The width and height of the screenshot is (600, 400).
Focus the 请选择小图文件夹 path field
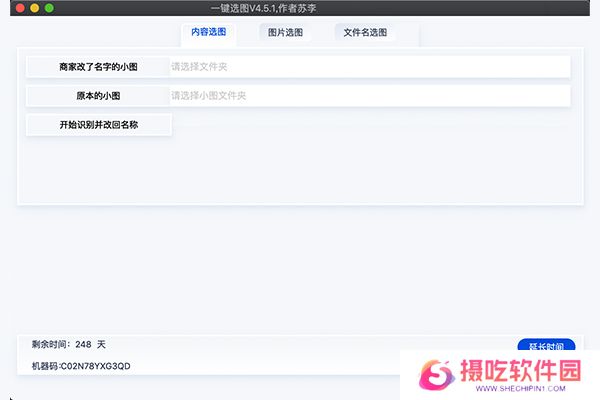368,96
